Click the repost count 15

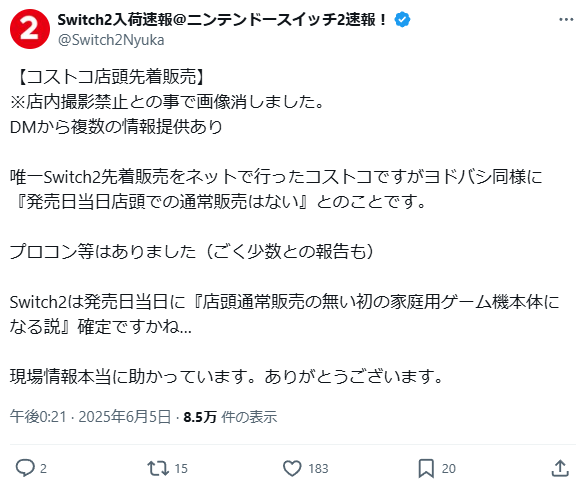(181, 468)
